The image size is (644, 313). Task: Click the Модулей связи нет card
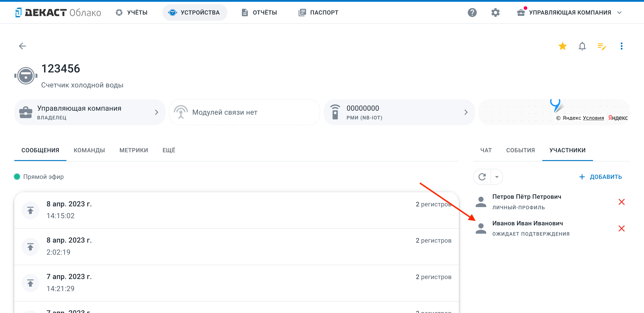point(244,112)
